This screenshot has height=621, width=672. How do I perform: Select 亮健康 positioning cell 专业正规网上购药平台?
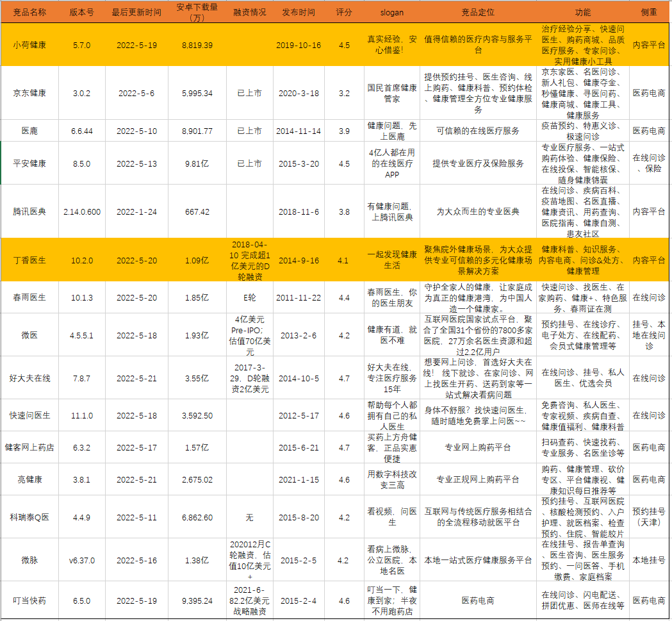(478, 479)
